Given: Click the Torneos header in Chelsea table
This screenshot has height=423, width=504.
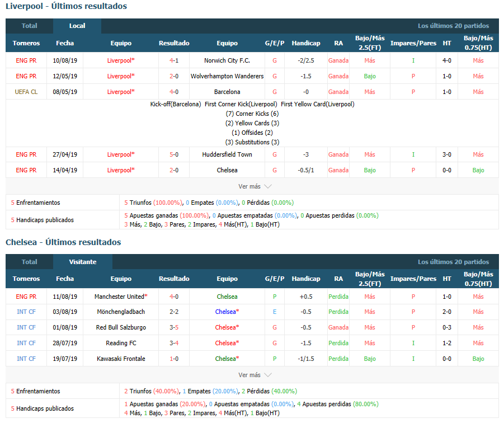Looking at the screenshot, I should [x=26, y=279].
